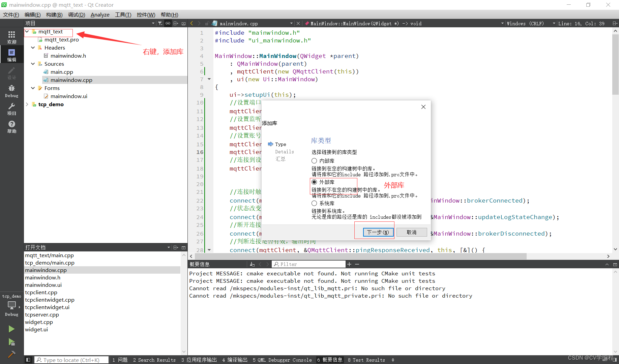The height and width of the screenshot is (364, 619).
Task: Open the Projects (项目) mode
Action: coord(11,109)
